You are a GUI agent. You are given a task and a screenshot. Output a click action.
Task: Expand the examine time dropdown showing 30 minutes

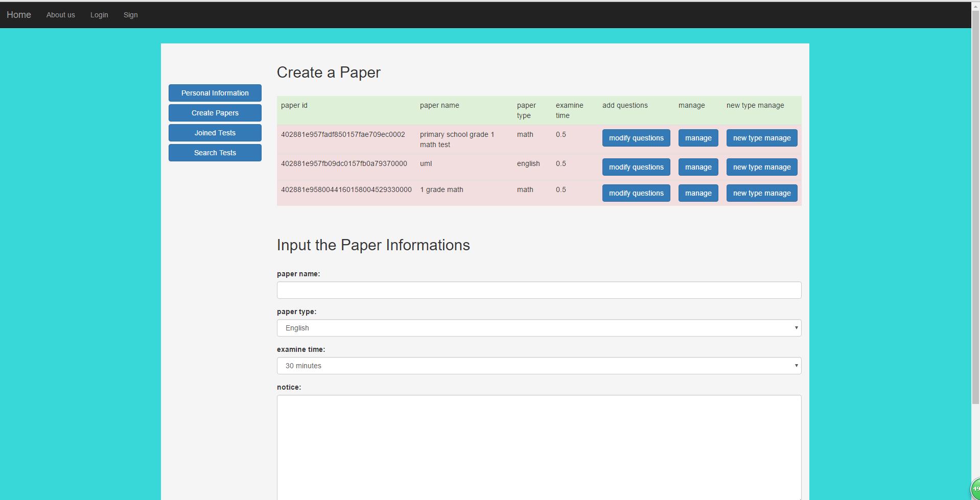pos(539,366)
